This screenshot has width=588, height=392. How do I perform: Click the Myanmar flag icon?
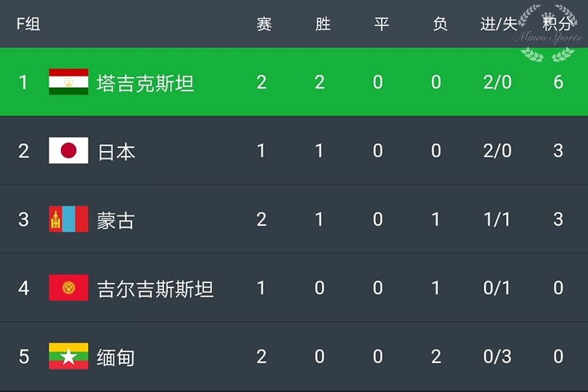pos(68,356)
